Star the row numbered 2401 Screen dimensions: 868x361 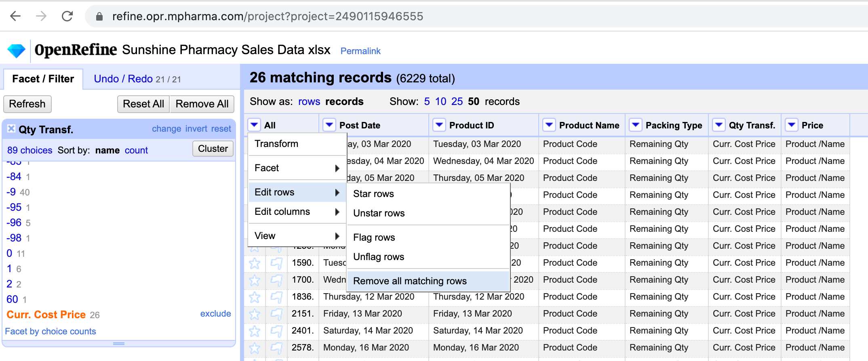(x=255, y=331)
